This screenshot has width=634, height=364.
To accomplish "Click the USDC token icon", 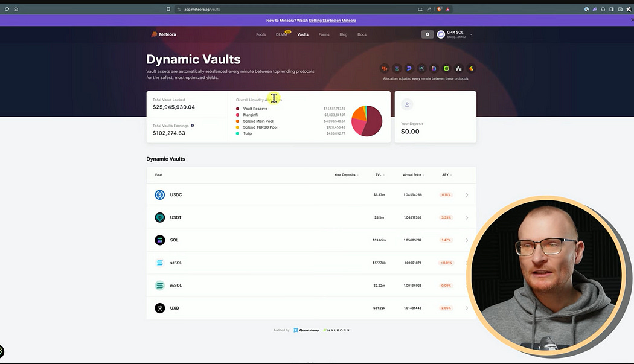I will tap(160, 194).
